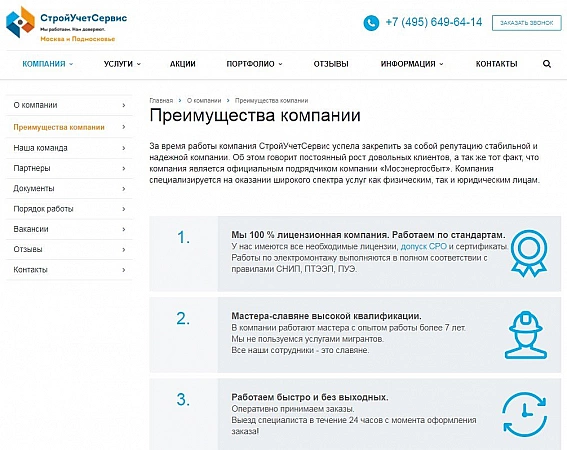Open Контакты in sidebar
The image size is (567, 450).
tap(69, 269)
